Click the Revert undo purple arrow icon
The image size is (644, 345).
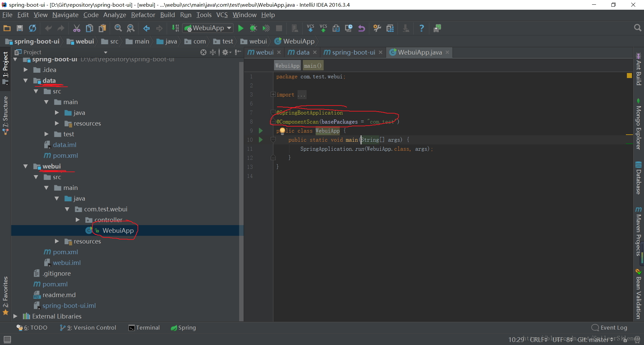coord(362,28)
